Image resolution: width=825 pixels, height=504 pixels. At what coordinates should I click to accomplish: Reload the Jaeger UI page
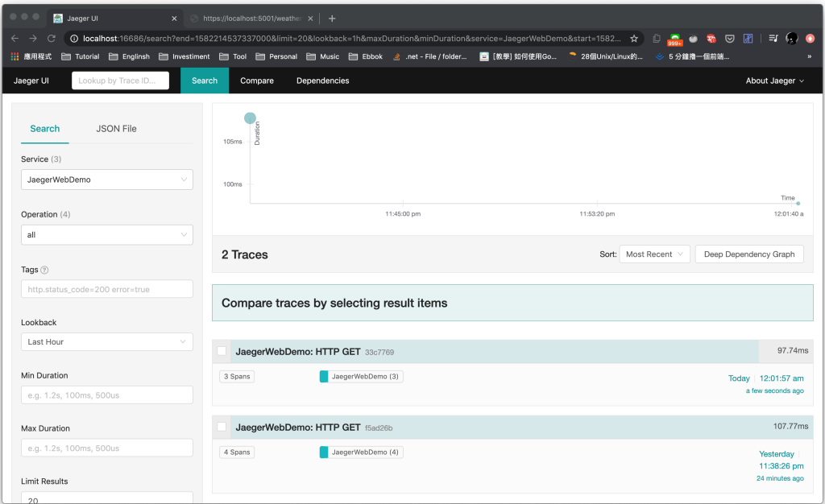(x=52, y=39)
